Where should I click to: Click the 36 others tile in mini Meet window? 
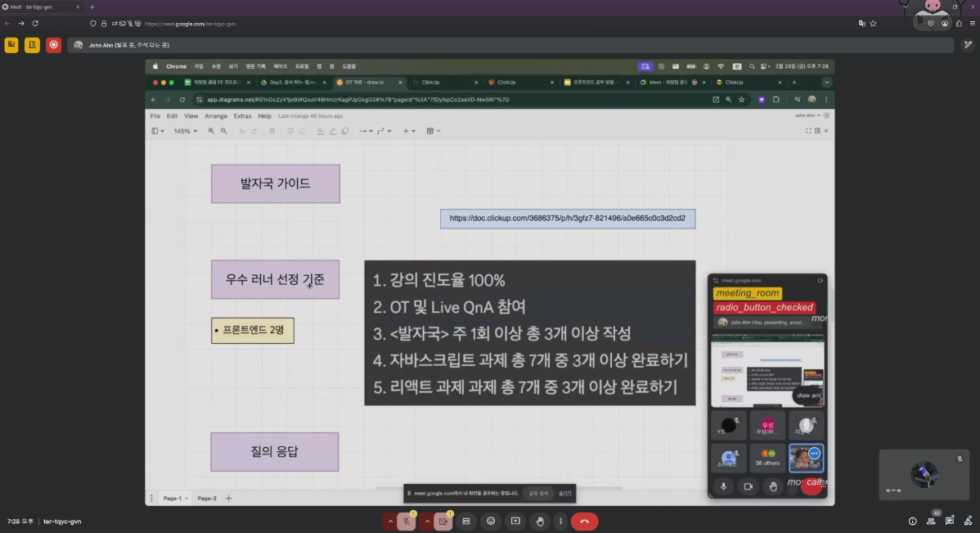[767, 458]
